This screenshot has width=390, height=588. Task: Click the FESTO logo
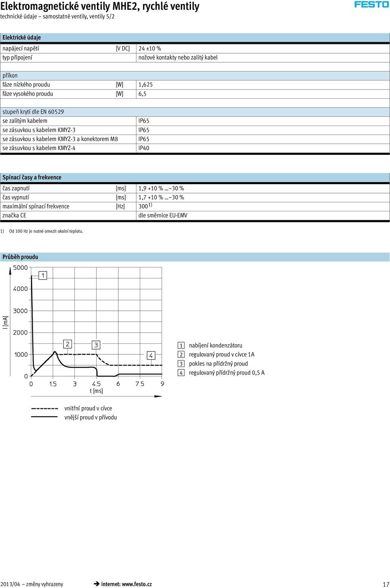(x=372, y=4)
